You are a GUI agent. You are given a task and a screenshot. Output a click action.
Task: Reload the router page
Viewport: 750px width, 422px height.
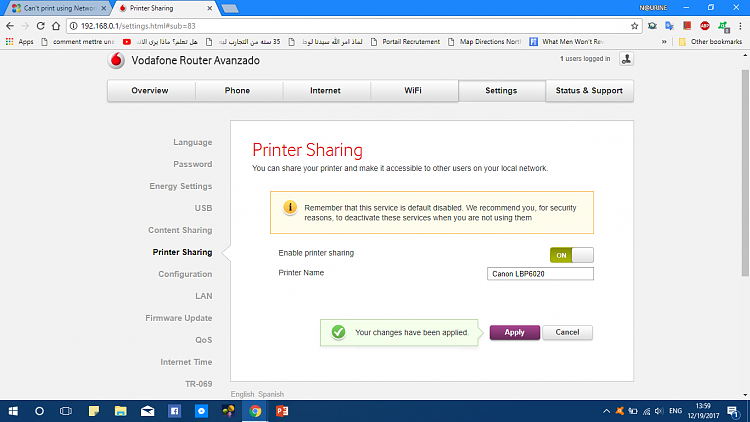point(41,26)
